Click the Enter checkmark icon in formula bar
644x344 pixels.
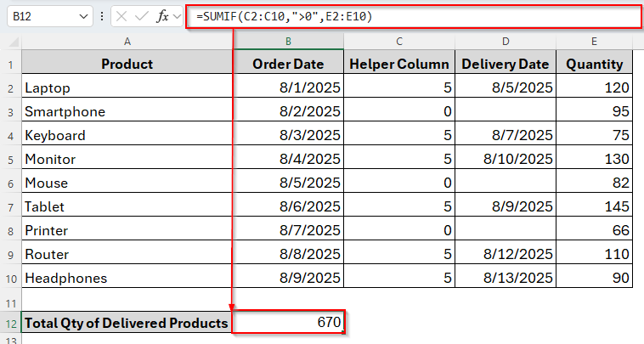(142, 16)
